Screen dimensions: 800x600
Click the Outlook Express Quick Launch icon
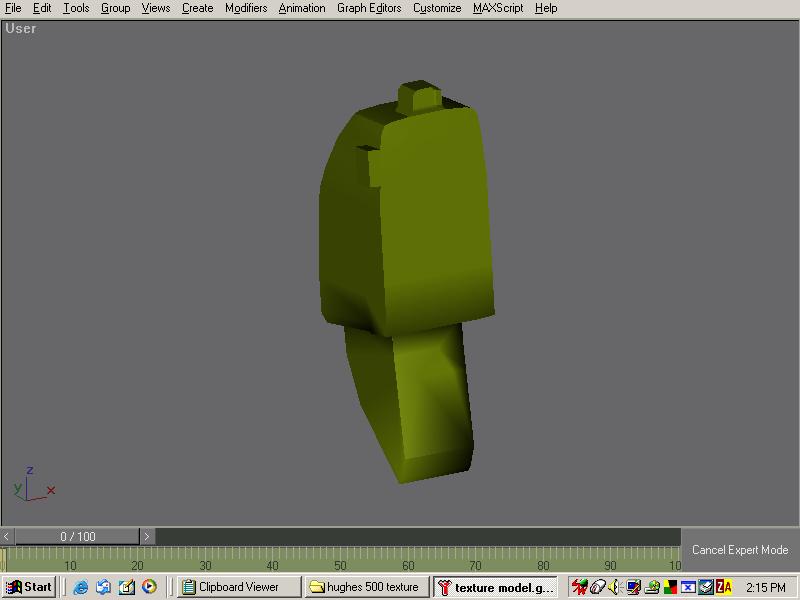(103, 587)
